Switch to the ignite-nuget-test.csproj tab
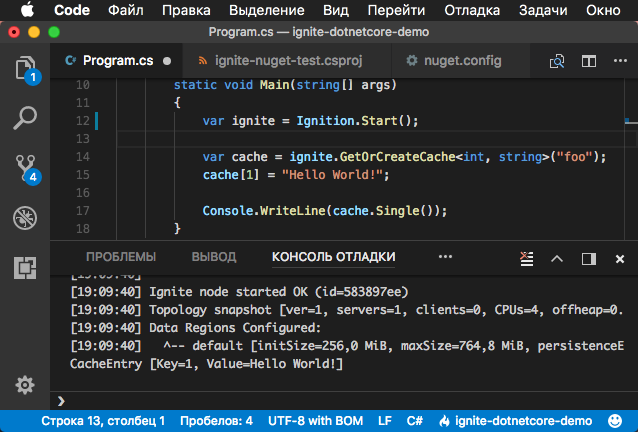Screen dimensions: 638x432 (x=288, y=61)
